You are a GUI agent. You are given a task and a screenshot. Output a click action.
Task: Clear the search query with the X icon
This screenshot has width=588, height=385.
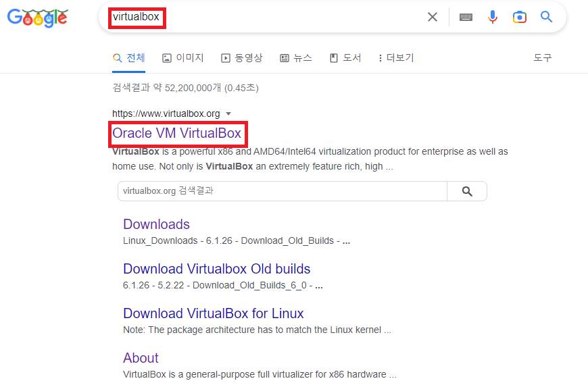coord(433,17)
